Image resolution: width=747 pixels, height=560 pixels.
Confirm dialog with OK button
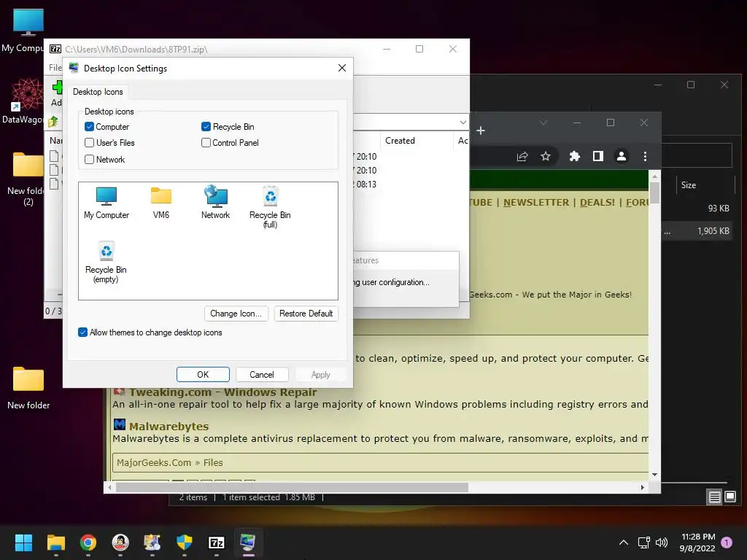point(203,374)
